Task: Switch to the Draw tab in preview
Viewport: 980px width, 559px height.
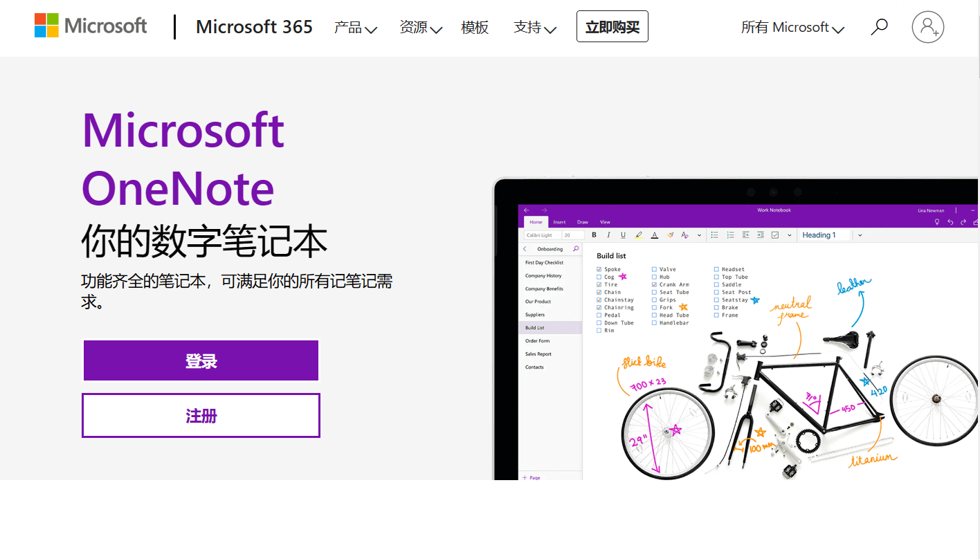Action: tap(583, 222)
